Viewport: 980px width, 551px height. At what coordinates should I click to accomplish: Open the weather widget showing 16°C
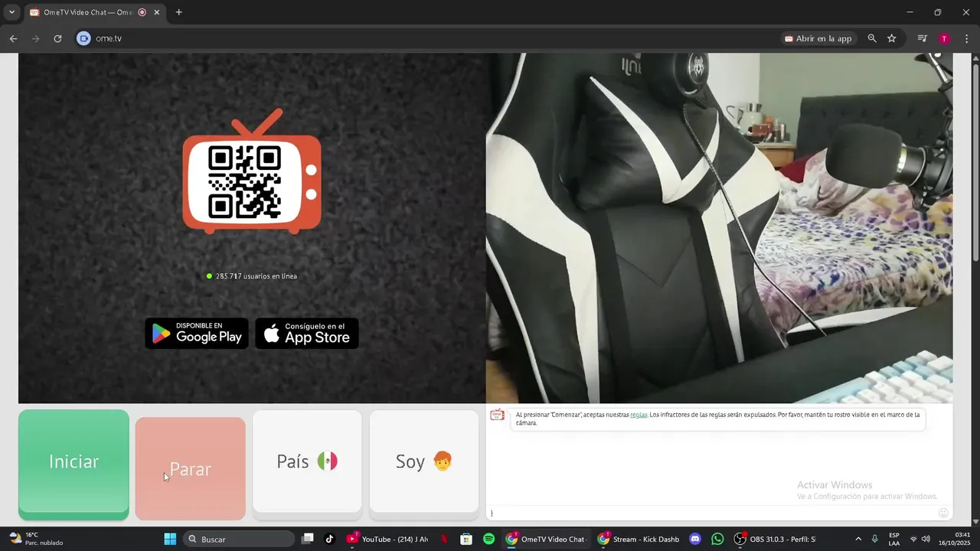coord(36,539)
